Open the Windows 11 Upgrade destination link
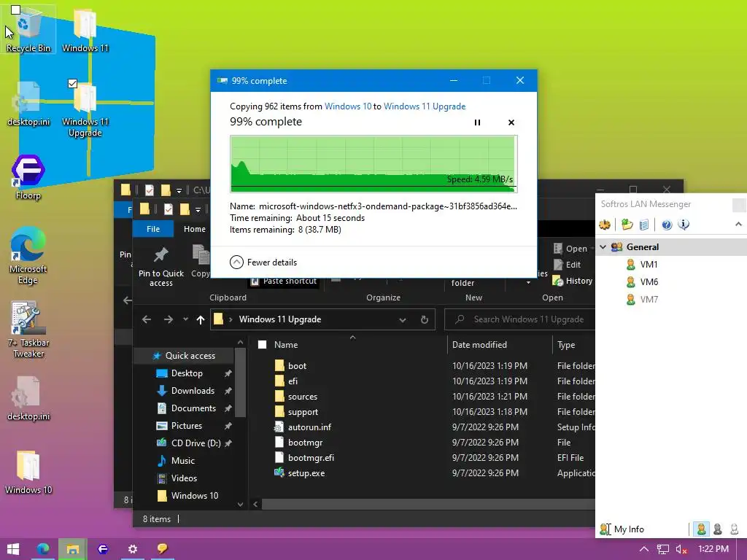 click(425, 106)
